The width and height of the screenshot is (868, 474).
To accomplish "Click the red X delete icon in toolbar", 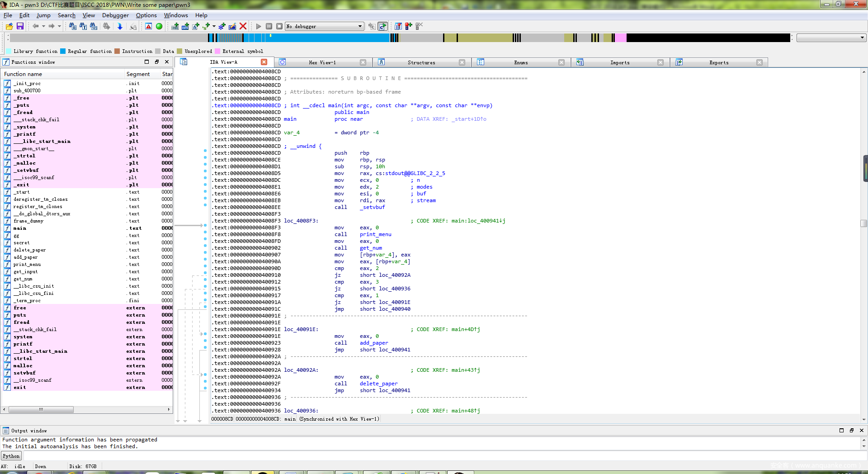I will point(243,26).
